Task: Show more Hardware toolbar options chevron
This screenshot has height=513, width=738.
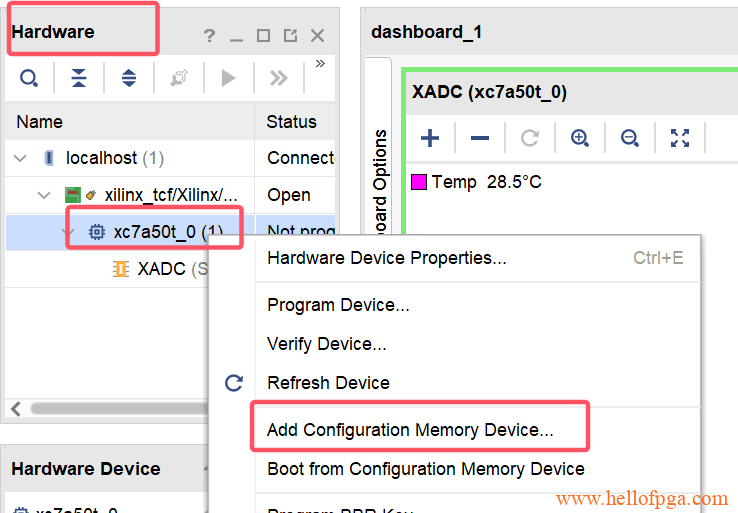Action: click(x=320, y=64)
